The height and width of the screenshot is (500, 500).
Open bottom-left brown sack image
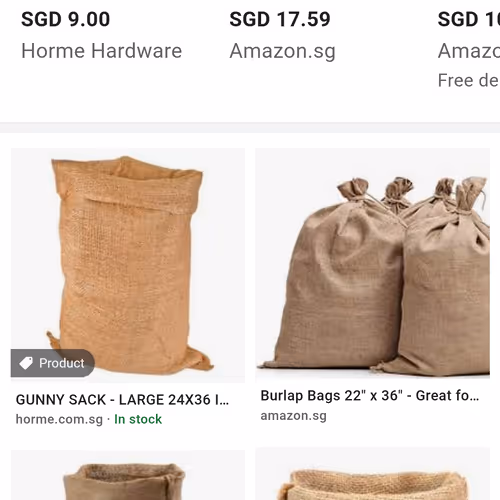pos(128,475)
